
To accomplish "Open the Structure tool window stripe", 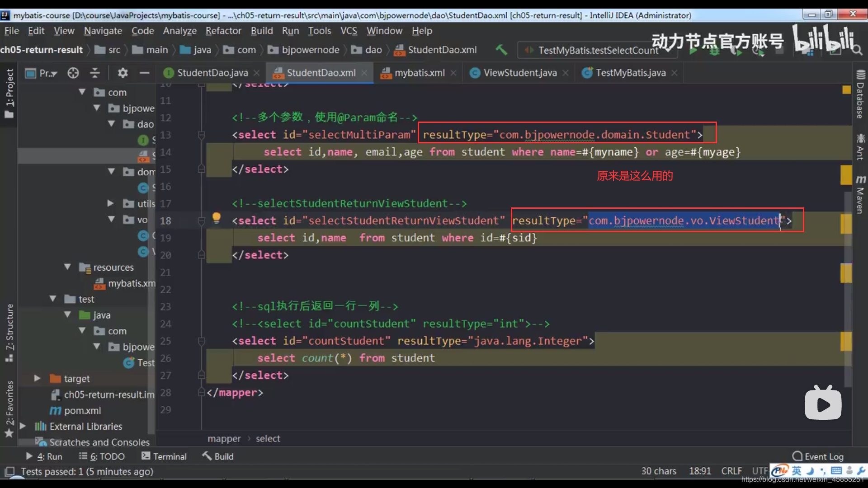I will click(9, 333).
